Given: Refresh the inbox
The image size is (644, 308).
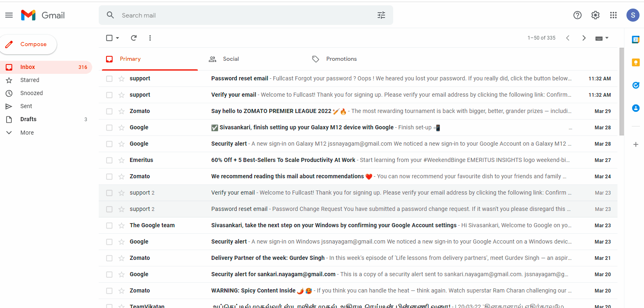Looking at the screenshot, I should click(134, 38).
